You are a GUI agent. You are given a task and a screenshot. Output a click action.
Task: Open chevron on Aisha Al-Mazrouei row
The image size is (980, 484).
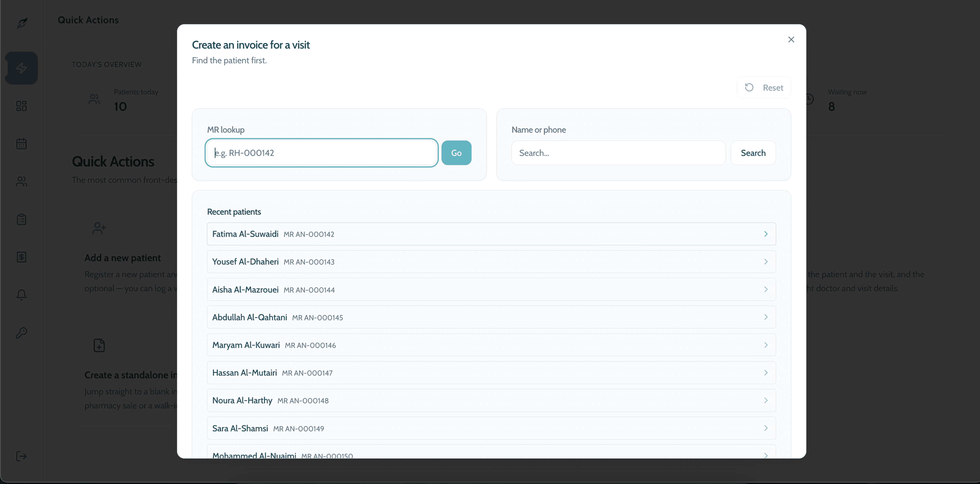tap(766, 289)
